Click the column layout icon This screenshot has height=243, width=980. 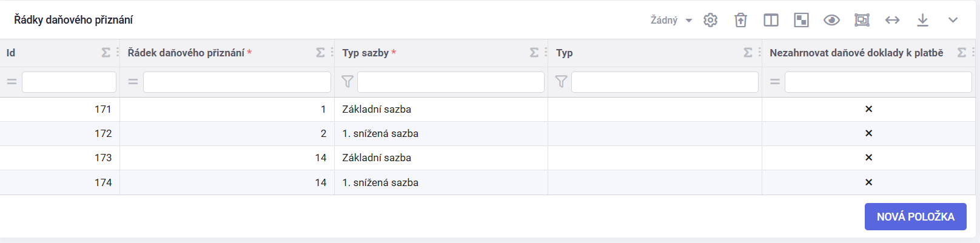coord(771,20)
